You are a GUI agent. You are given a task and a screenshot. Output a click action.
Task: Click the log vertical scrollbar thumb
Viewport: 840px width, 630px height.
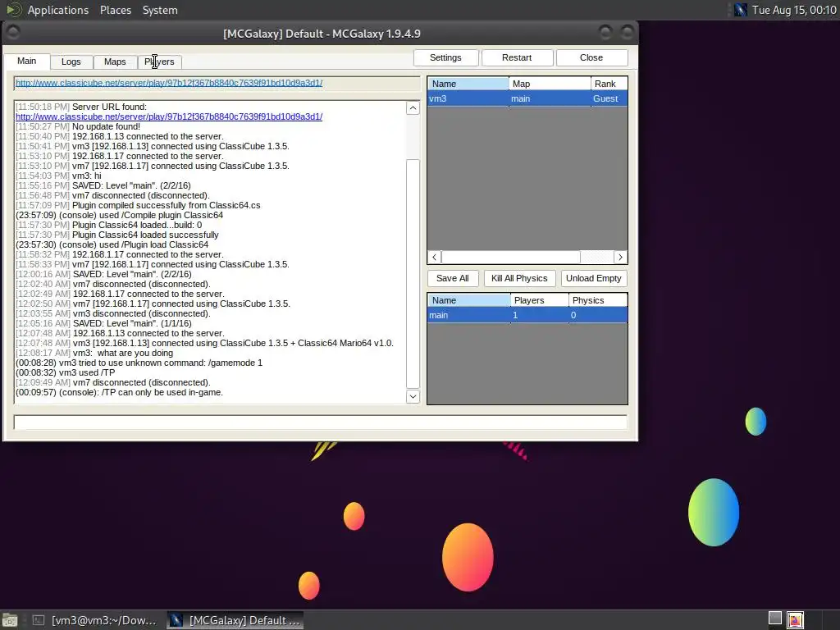pos(413,273)
